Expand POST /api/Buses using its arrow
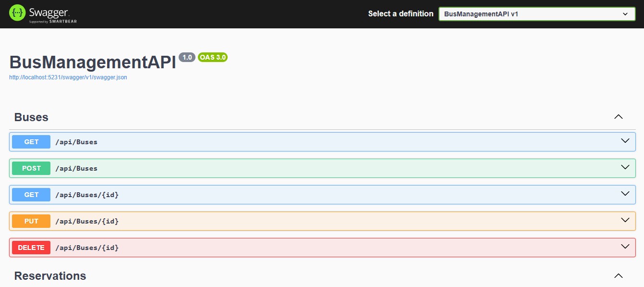Image resolution: width=644 pixels, height=287 pixels. point(625,168)
